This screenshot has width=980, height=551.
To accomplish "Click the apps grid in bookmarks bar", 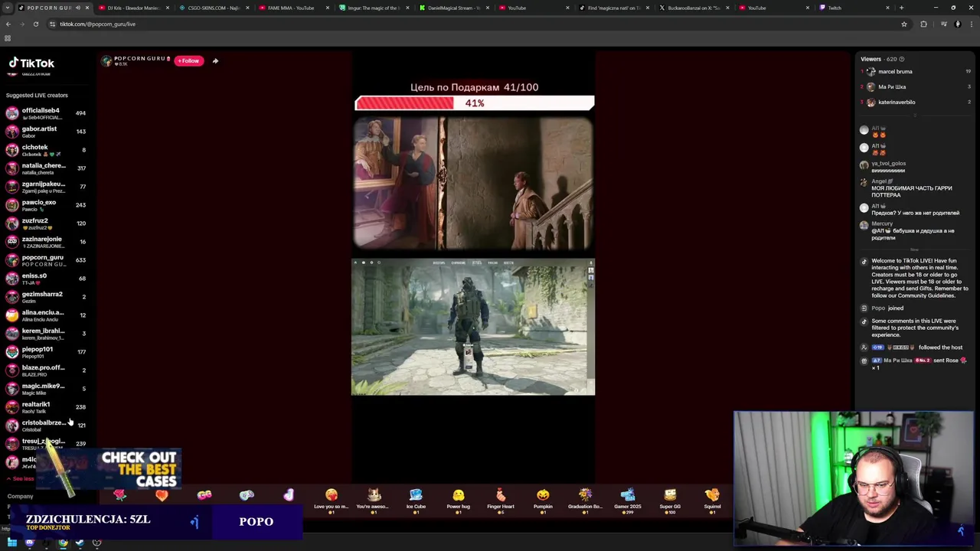I will [8, 38].
